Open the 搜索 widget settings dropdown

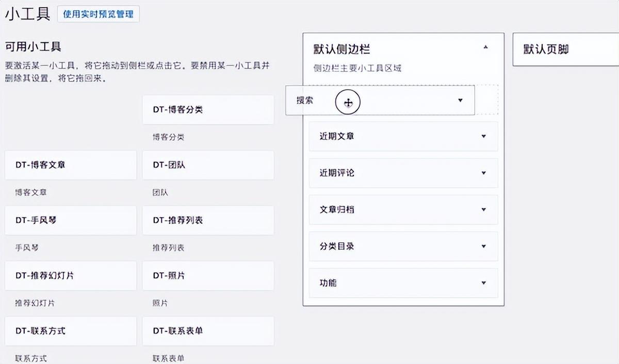tap(460, 101)
